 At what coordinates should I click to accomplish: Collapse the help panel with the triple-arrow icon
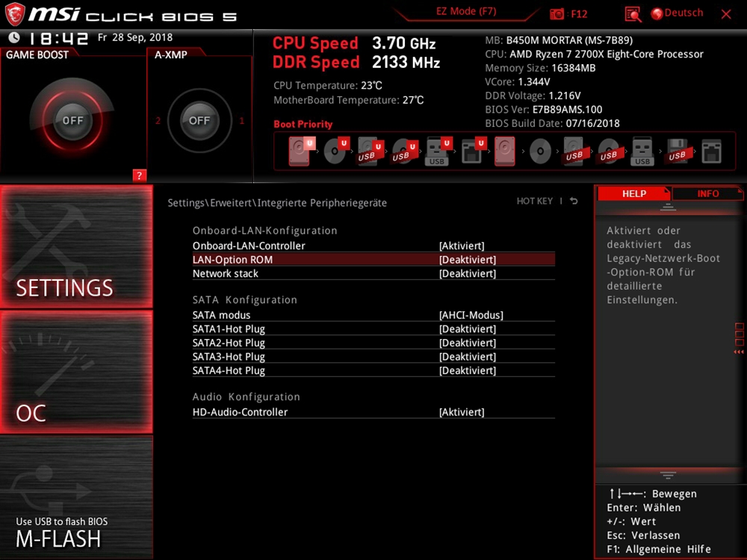click(739, 352)
